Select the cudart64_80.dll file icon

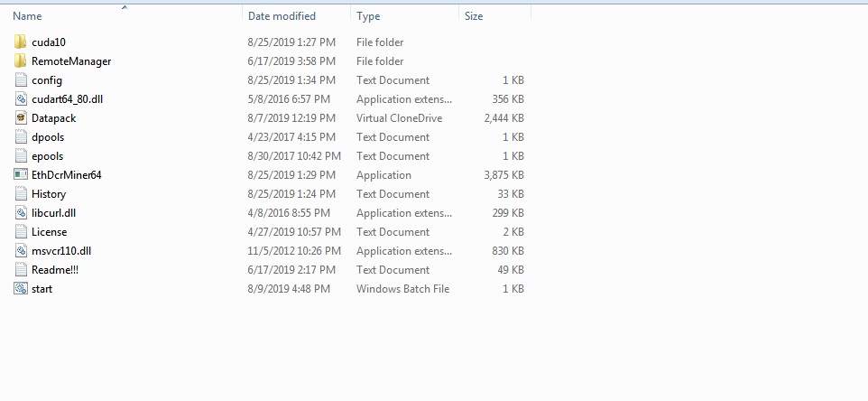[x=21, y=99]
